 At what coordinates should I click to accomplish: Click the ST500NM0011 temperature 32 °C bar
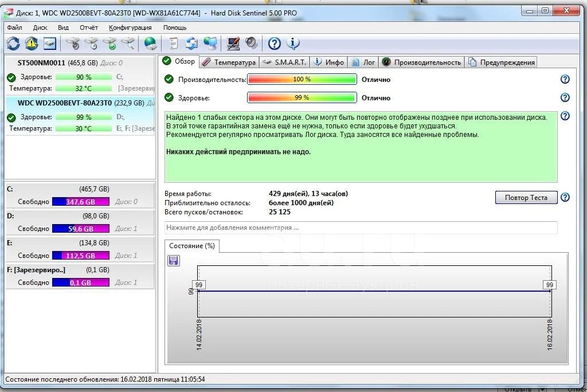pyautogui.click(x=84, y=88)
